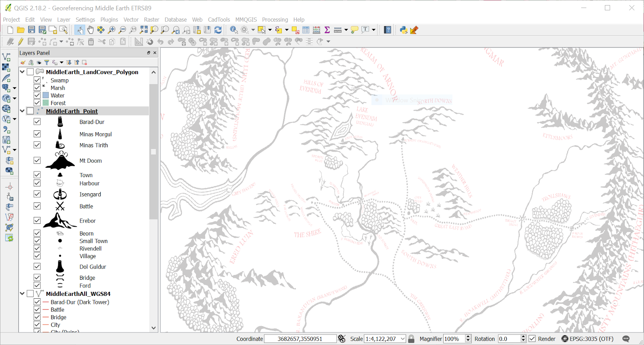The height and width of the screenshot is (345, 644).
Task: Refresh the map canvas
Action: [218, 30]
